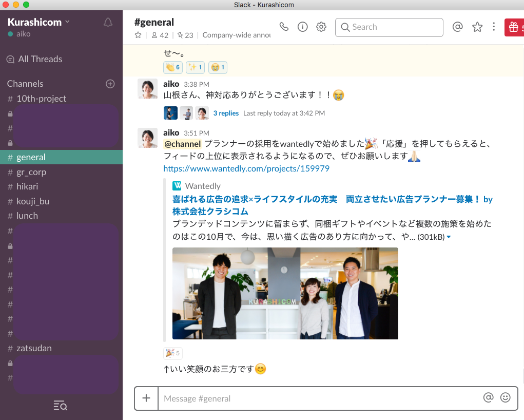Open the 3 replies thread
The height and width of the screenshot is (420, 524).
coord(226,113)
